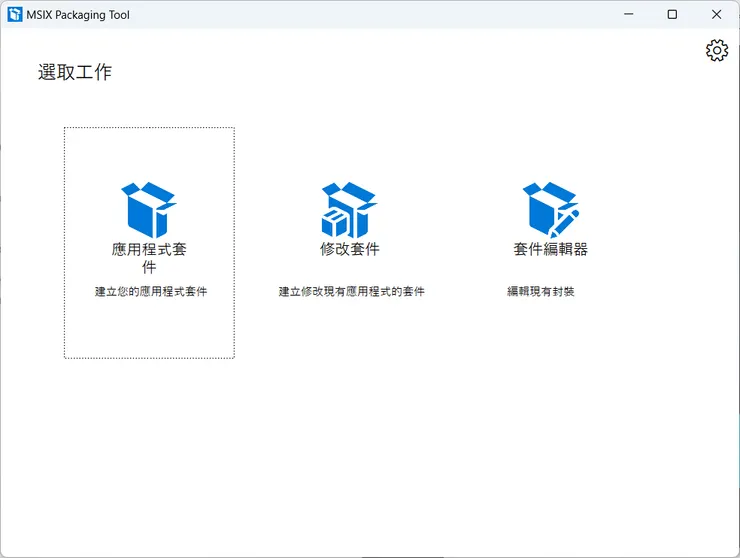Maximize the MSIX Packaging Tool window
This screenshot has width=740, height=558.
click(673, 14)
